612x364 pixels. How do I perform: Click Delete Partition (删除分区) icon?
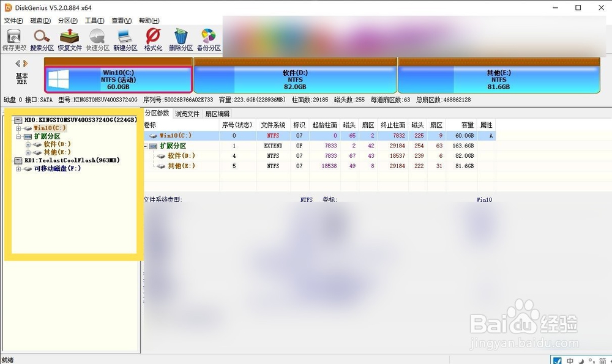[x=181, y=40]
